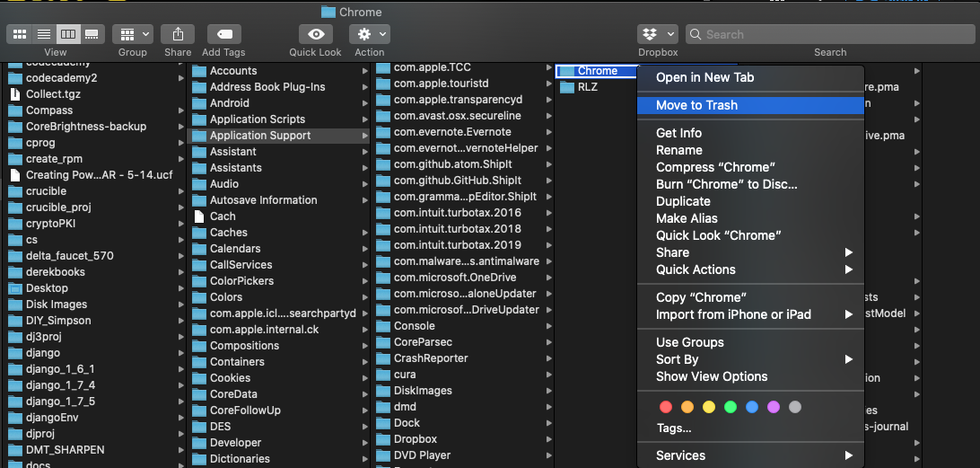
Task: Open the Dropbox toolbar dropdown
Action: [658, 34]
